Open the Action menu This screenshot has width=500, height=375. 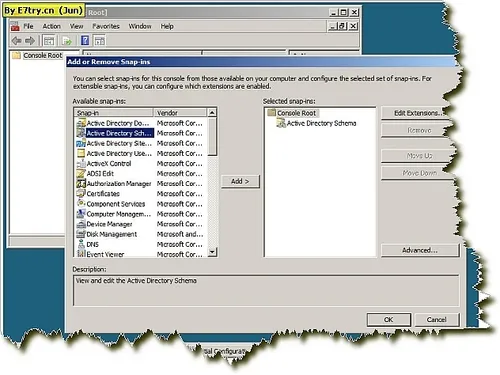tap(51, 26)
